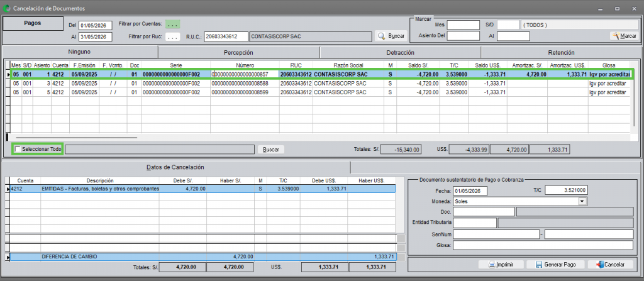The image size is (644, 281).
Task: Click the T/C field showing 3.521000
Action: [x=567, y=190]
